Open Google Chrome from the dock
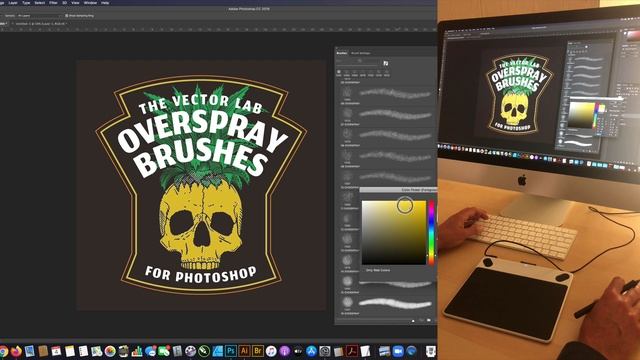The image size is (640, 360). (3, 351)
